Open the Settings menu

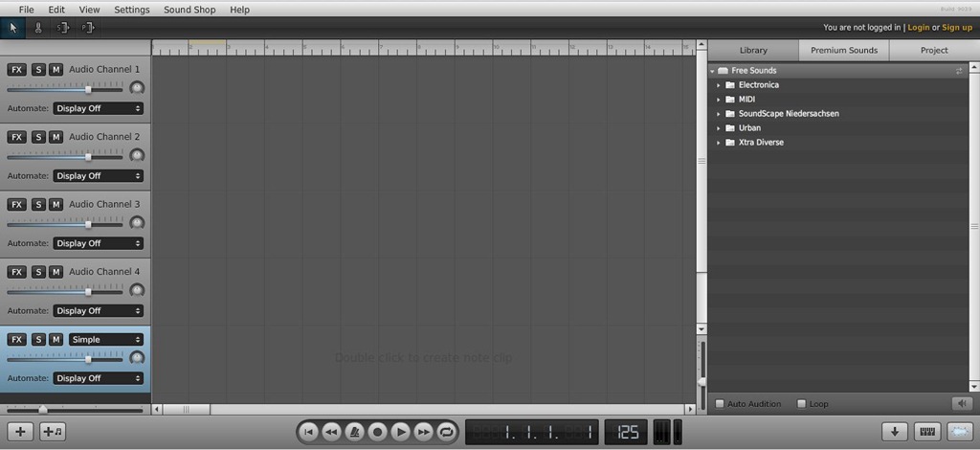[132, 10]
